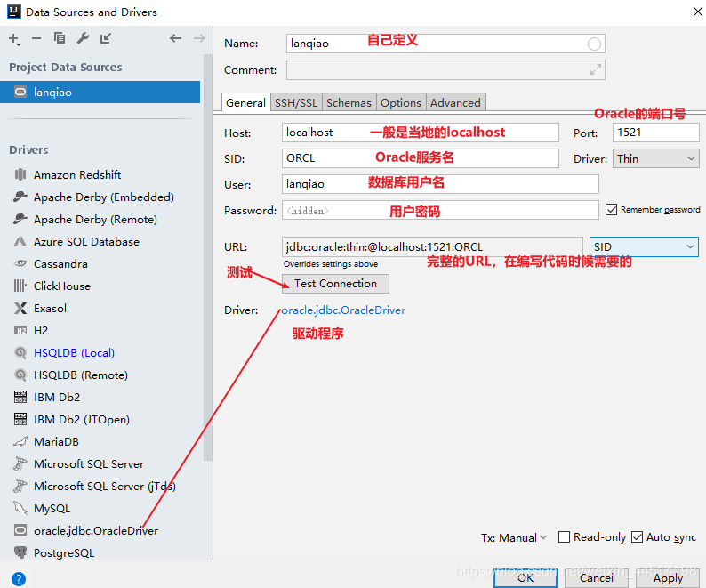Enable the Read-only checkbox

[x=564, y=536]
